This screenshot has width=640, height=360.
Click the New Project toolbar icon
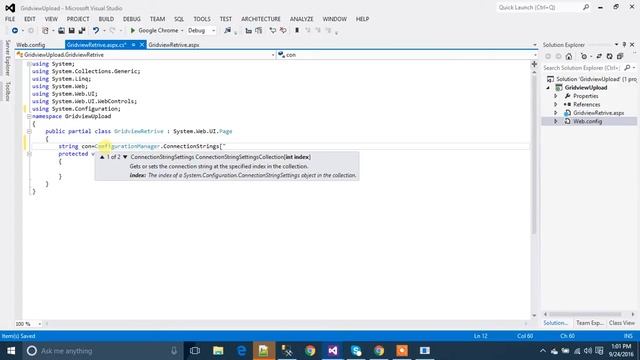(x=45, y=31)
